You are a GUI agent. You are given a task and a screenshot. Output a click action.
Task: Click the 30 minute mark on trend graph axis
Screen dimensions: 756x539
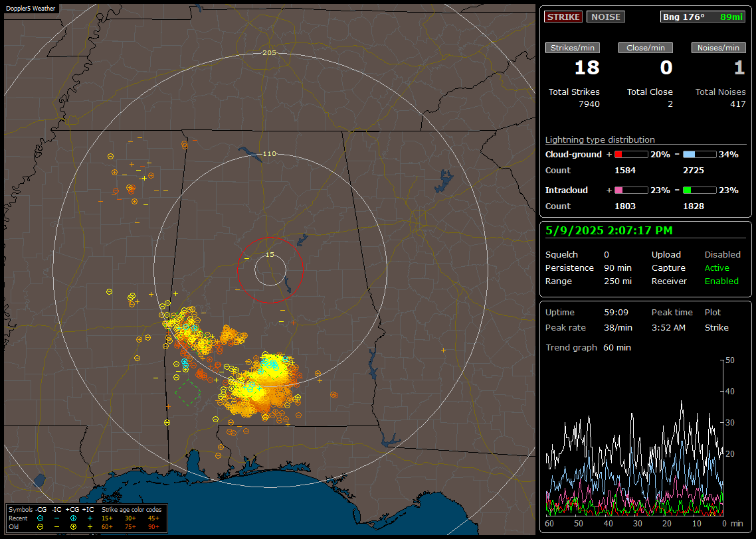tap(637, 524)
